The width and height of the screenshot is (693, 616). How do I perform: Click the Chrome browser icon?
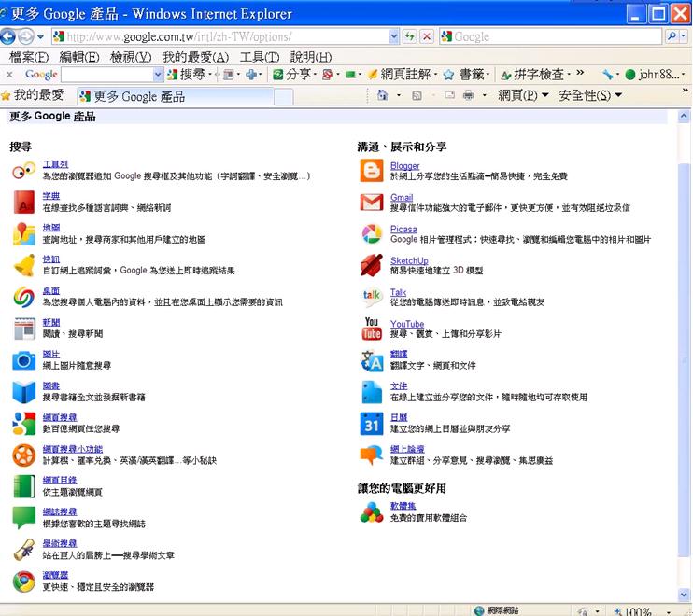pos(24,581)
